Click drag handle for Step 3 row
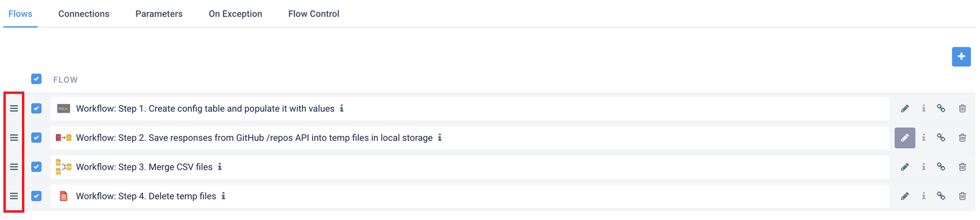 pyautogui.click(x=14, y=167)
